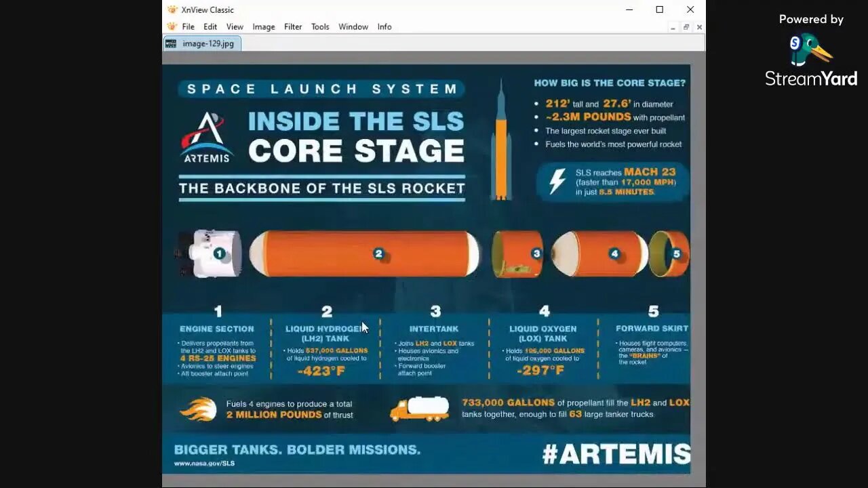This screenshot has height=488, width=868.
Task: Click the '733,000 GALLONS' text
Action: pos(508,403)
